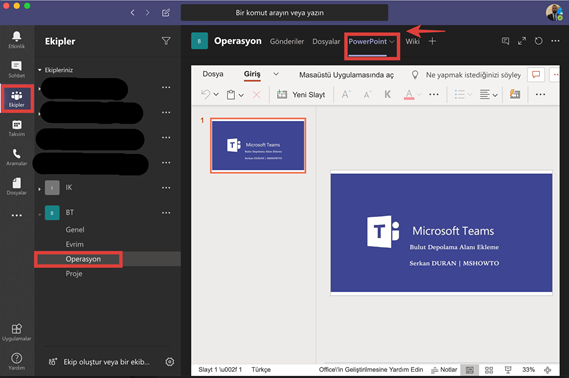Select the Ekipler teams icon
This screenshot has height=378, width=569.
point(17,98)
